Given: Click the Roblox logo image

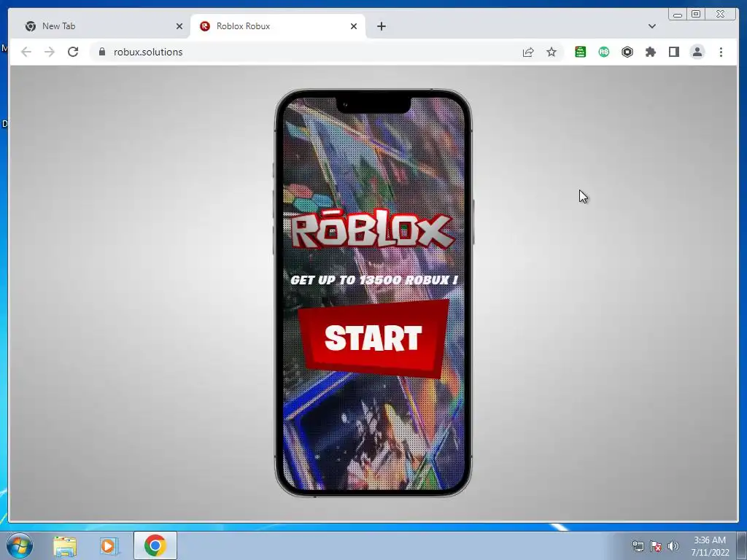Looking at the screenshot, I should pos(372,230).
